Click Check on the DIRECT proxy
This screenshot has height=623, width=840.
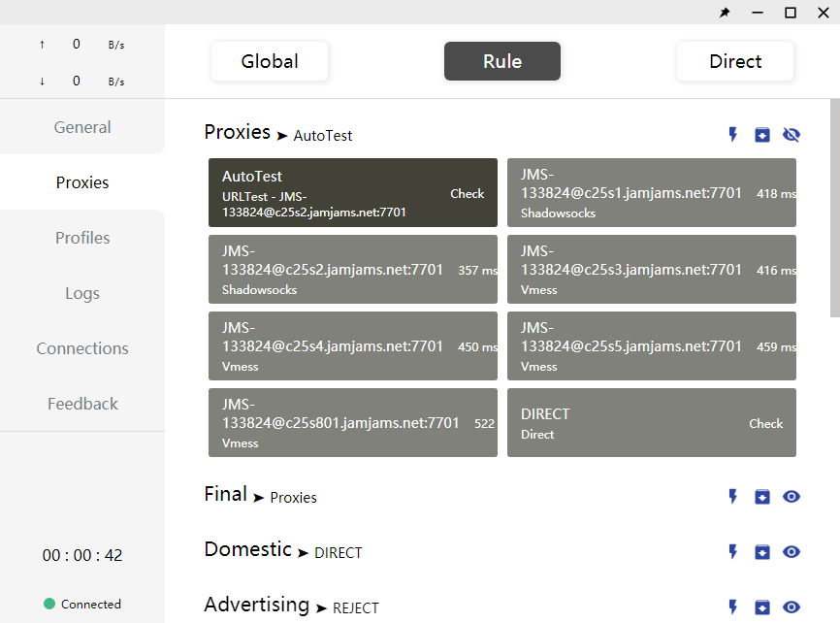point(765,423)
